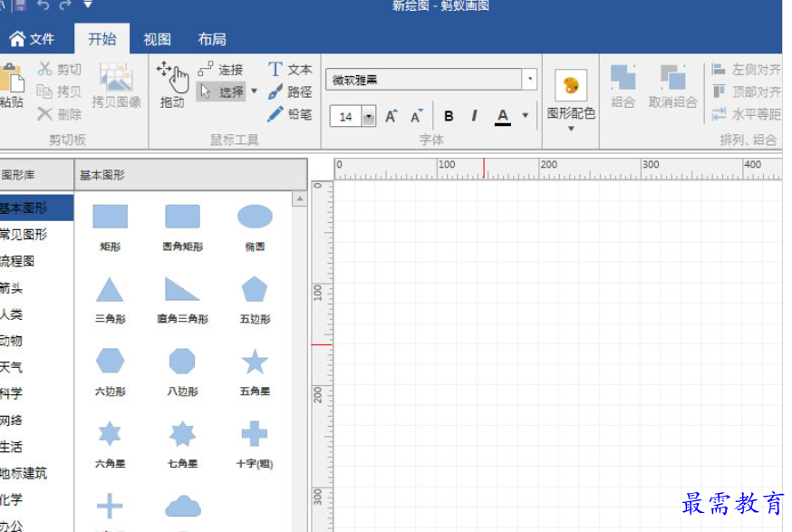Switch to the Layout (布局) tab
The image size is (792, 532).
click(x=212, y=39)
